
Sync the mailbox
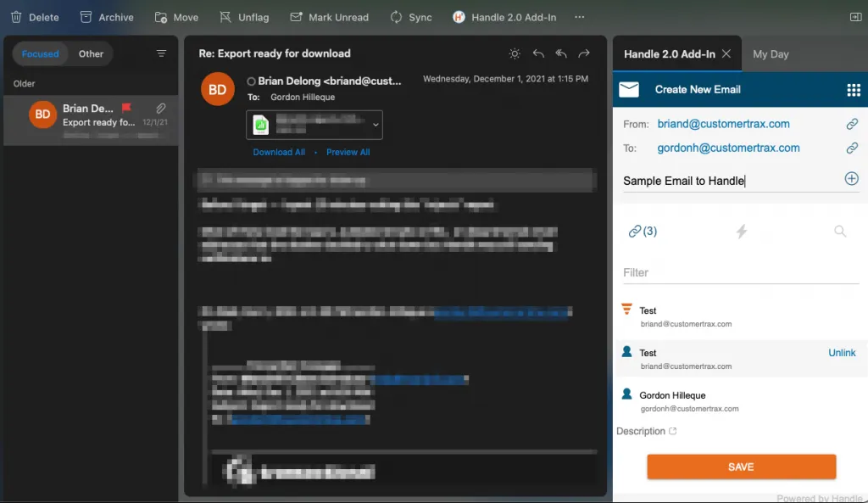411,17
